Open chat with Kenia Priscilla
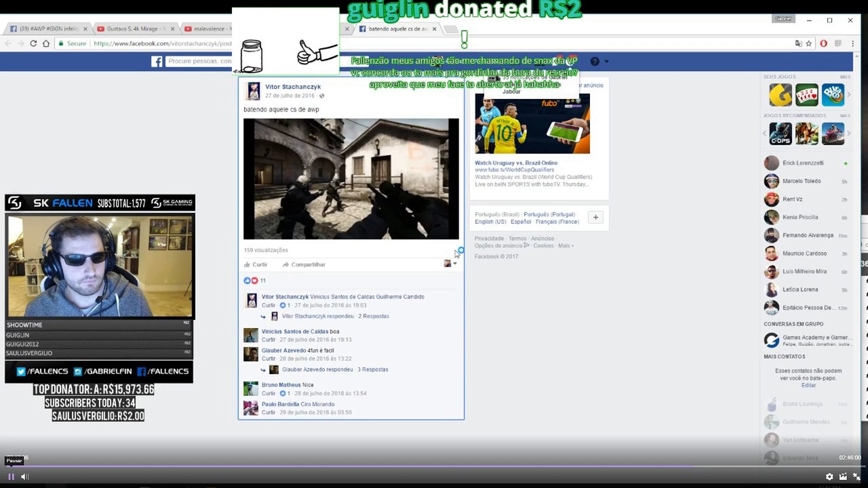 coord(806,218)
